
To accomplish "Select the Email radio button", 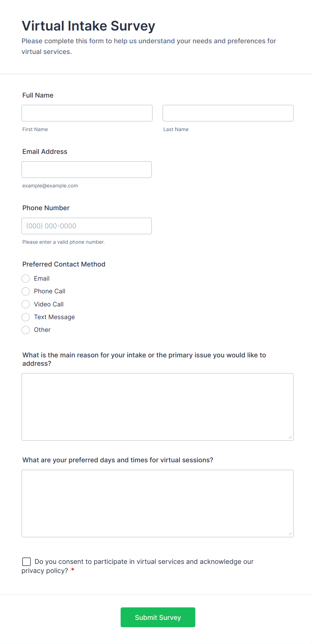I will click(x=26, y=279).
